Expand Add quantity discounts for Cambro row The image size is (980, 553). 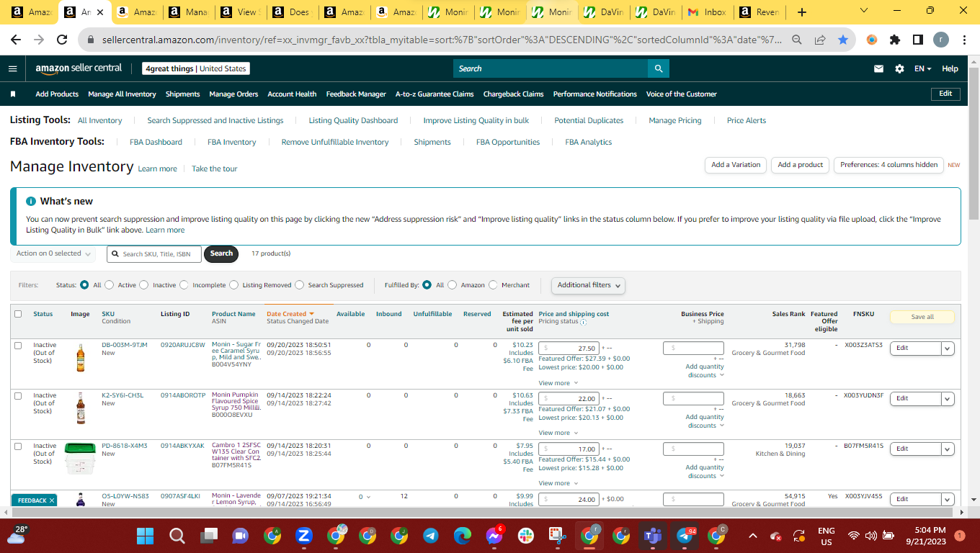(x=705, y=472)
